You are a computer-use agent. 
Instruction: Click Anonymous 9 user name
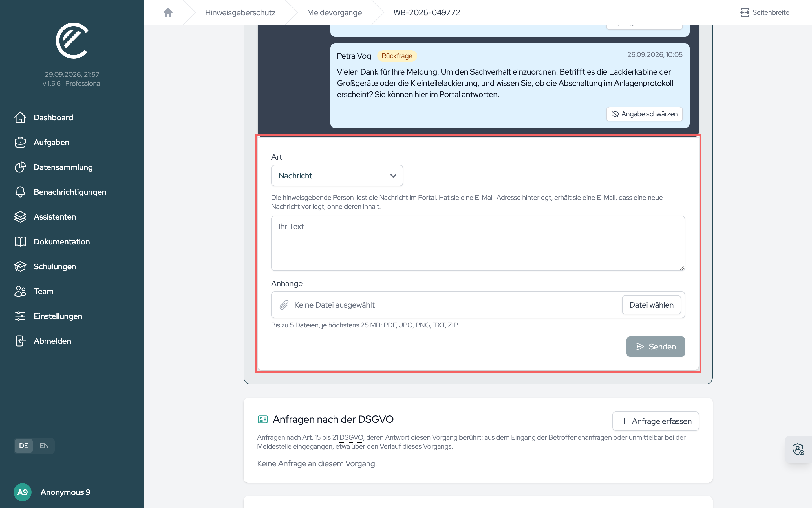click(65, 492)
